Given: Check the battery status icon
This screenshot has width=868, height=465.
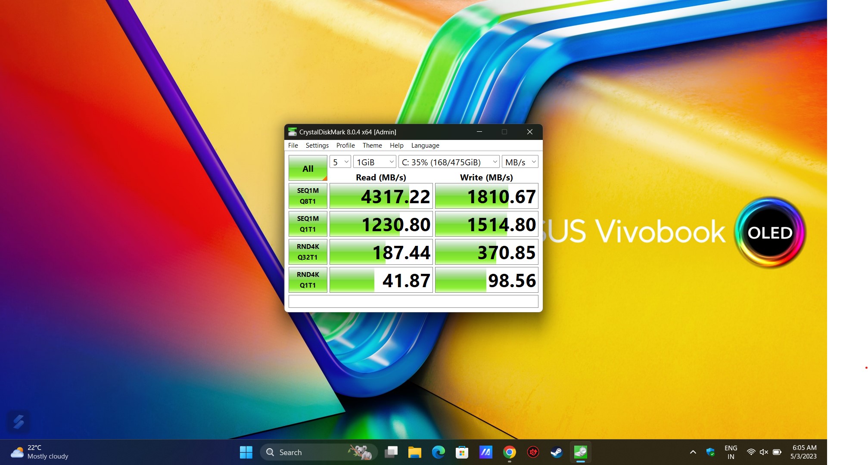Looking at the screenshot, I should 777,452.
